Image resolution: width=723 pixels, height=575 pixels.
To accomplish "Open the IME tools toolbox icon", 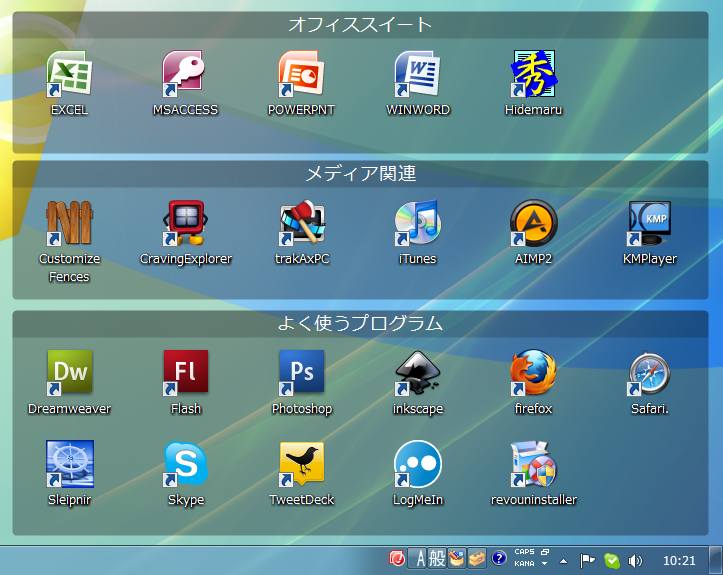I will point(477,559).
